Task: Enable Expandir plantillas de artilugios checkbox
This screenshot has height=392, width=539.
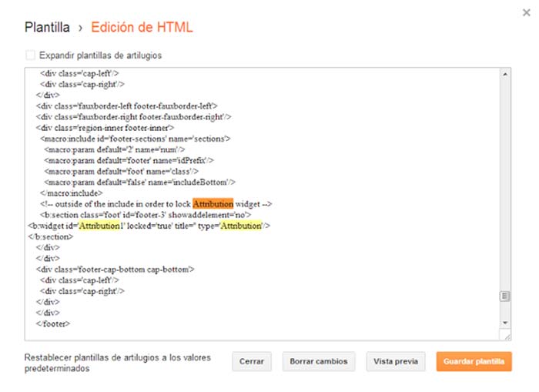Action: click(30, 55)
